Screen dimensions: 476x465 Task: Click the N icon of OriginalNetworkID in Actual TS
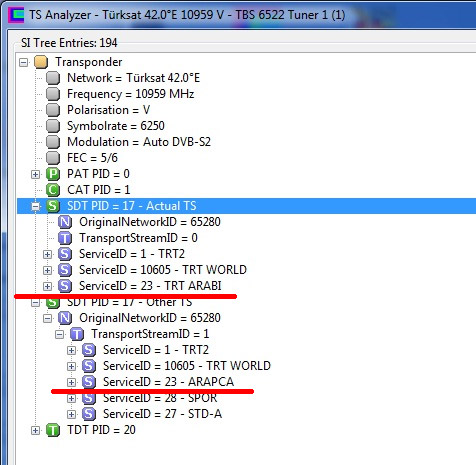(x=65, y=222)
